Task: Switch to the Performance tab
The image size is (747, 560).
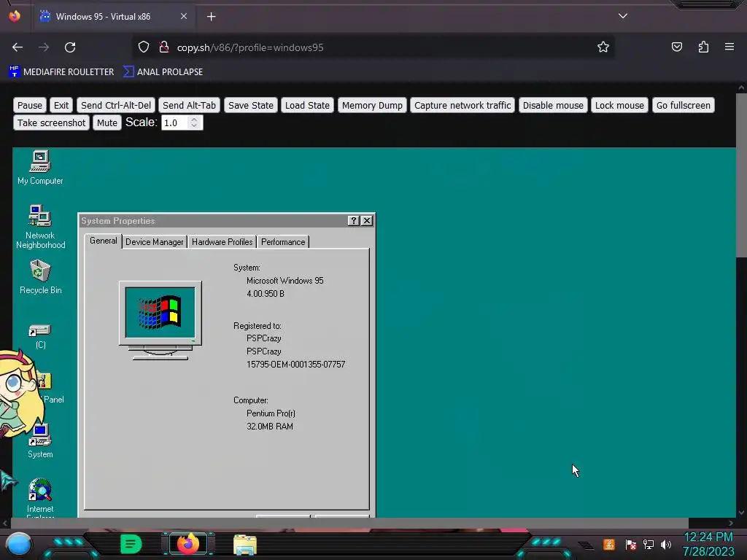Action: (283, 242)
